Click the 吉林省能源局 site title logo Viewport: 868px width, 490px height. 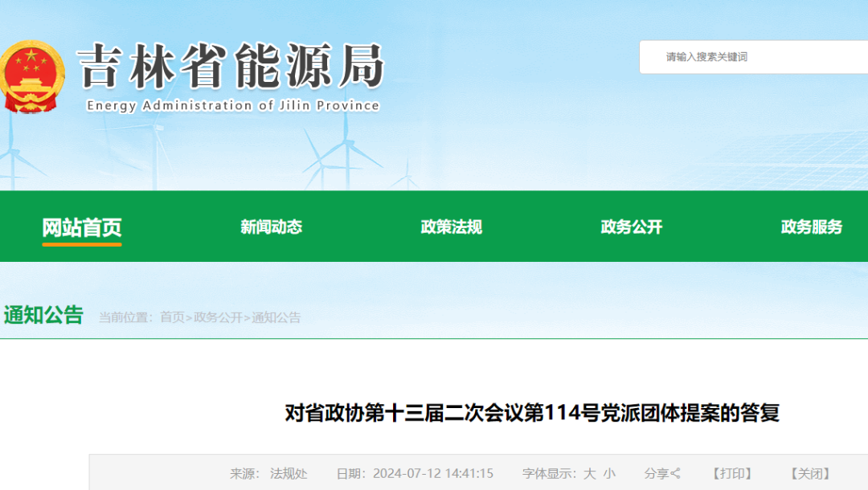(x=227, y=72)
